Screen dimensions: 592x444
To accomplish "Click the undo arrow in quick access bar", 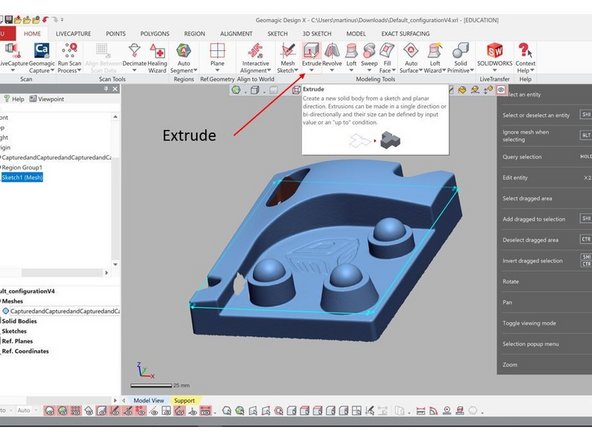I will pos(45,20).
